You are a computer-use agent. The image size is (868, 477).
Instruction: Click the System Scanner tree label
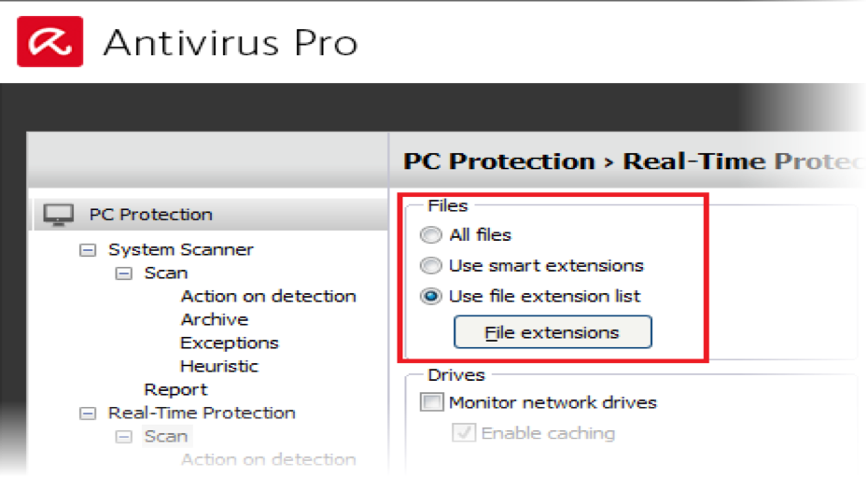point(180,249)
